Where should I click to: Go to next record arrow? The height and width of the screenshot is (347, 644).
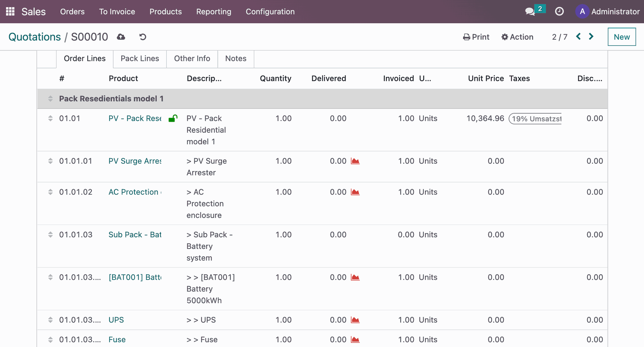coord(591,36)
